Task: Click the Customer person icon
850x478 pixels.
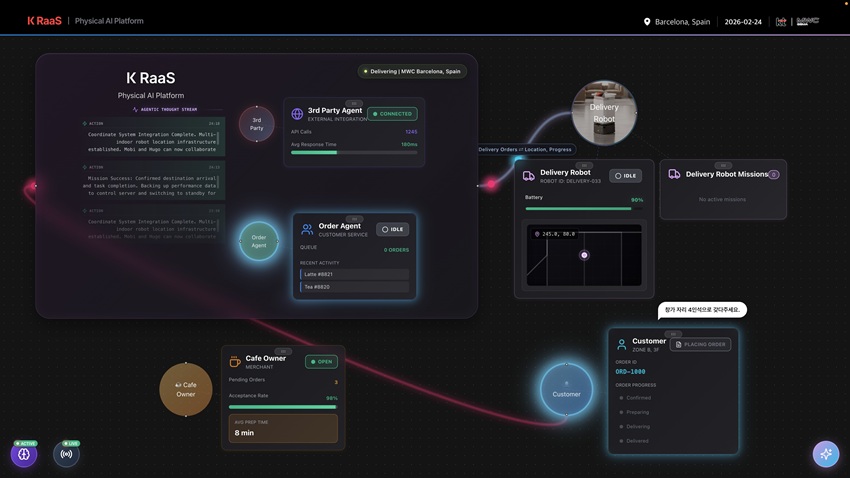Action: pos(621,344)
